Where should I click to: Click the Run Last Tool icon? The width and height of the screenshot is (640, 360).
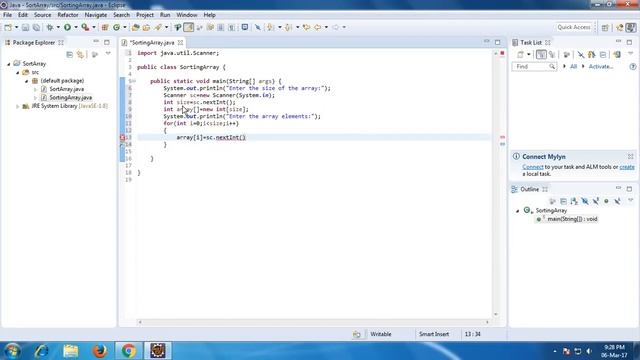(x=85, y=27)
